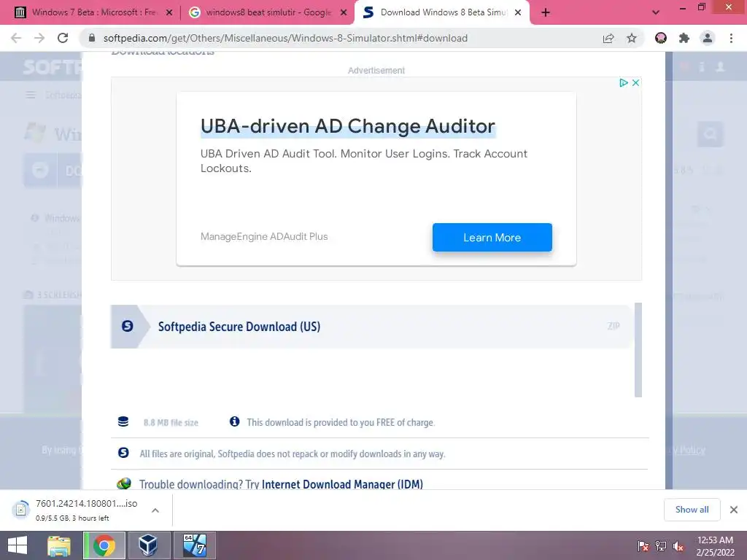
Task: Open the Chrome profile avatar
Action: click(x=708, y=38)
